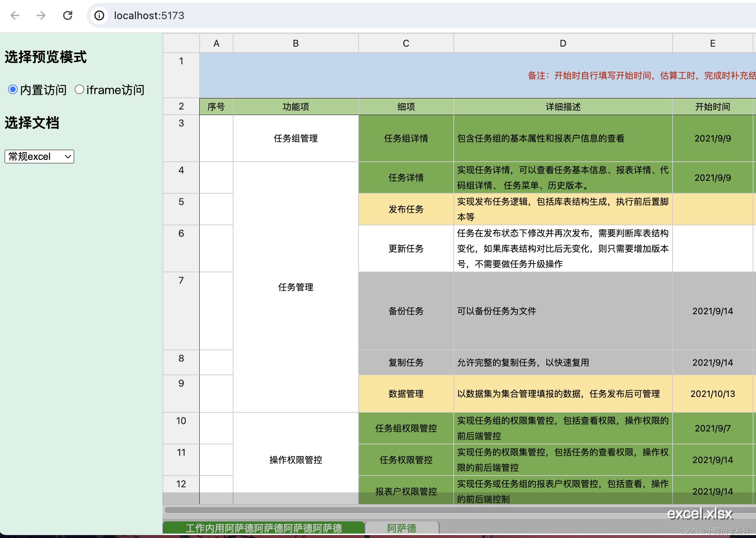This screenshot has height=538, width=756.
Task: Click the 任务组详情 cell
Action: click(x=406, y=138)
